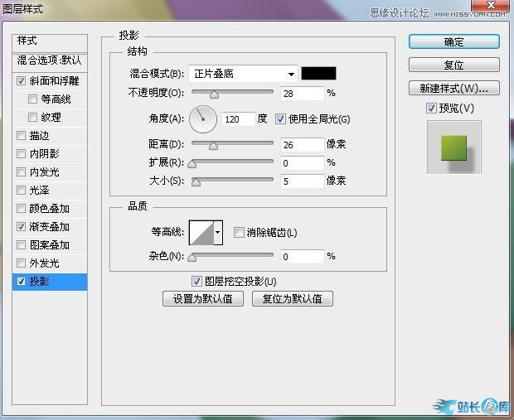Uncheck 使用全局光 checkbox
The image size is (514, 420).
tap(280, 119)
